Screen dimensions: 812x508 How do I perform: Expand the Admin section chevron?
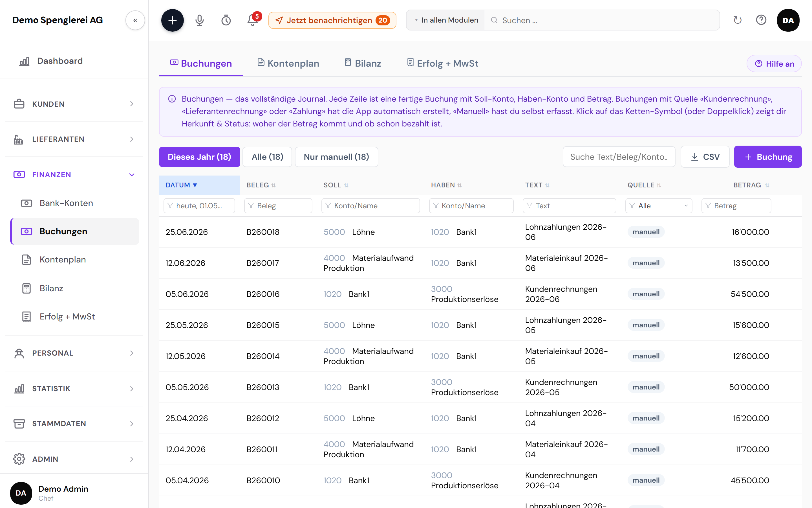tap(132, 459)
